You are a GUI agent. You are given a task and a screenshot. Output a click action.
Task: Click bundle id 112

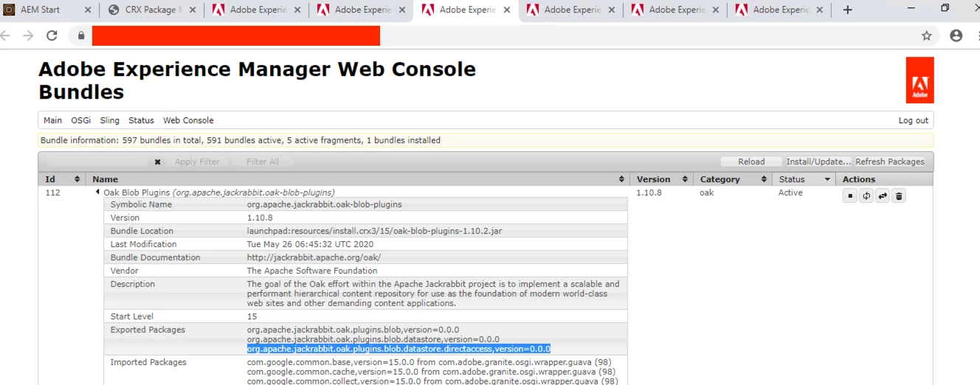tap(52, 192)
